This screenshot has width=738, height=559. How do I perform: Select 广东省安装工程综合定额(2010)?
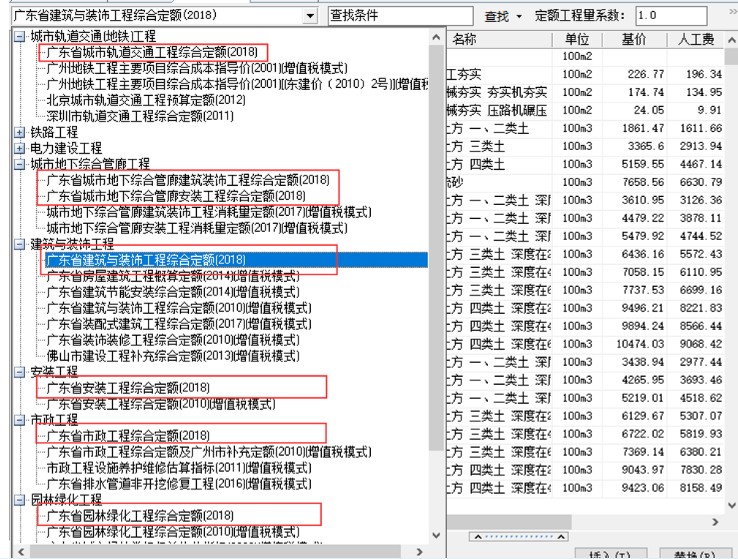160,404
